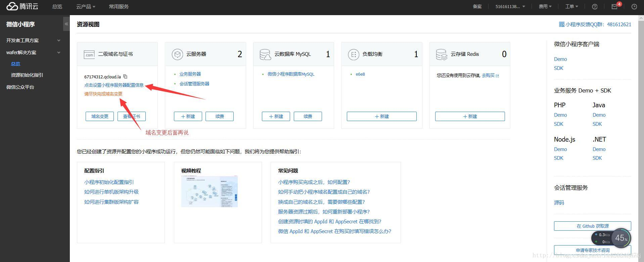This screenshot has width=644, height=262.
Task: Click the clock icon in top bar
Action: (x=634, y=7)
